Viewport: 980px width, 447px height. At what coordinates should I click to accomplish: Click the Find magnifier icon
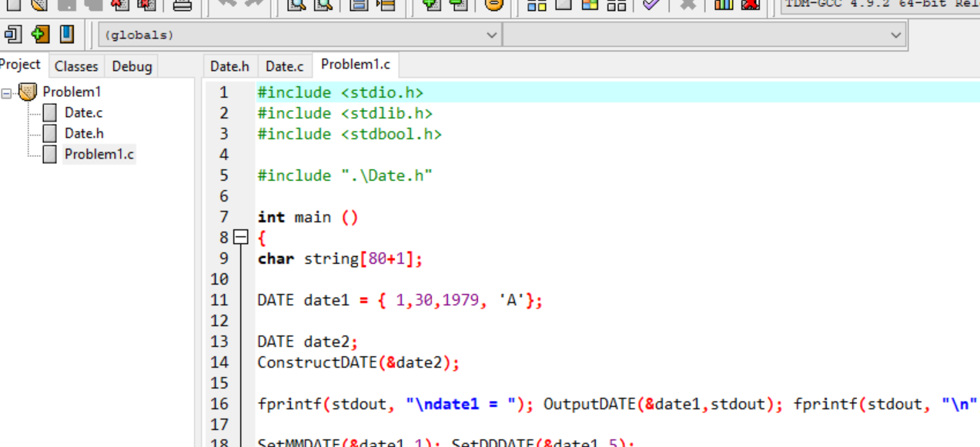[297, 5]
